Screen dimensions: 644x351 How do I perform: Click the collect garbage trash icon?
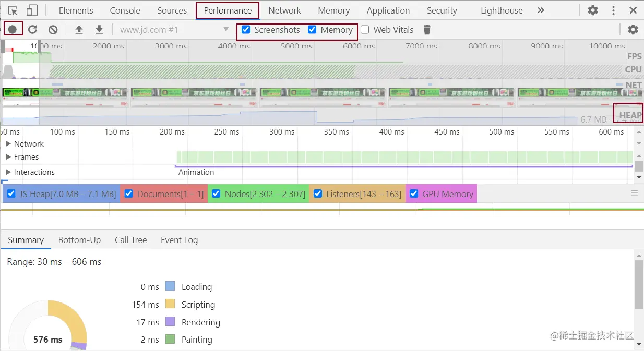click(x=427, y=30)
